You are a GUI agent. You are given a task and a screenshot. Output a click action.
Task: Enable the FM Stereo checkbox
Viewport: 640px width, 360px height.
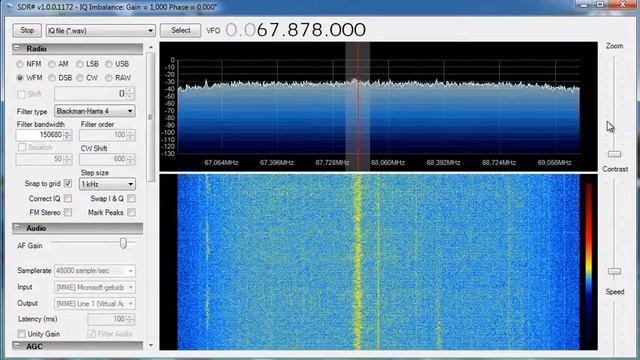click(x=68, y=212)
